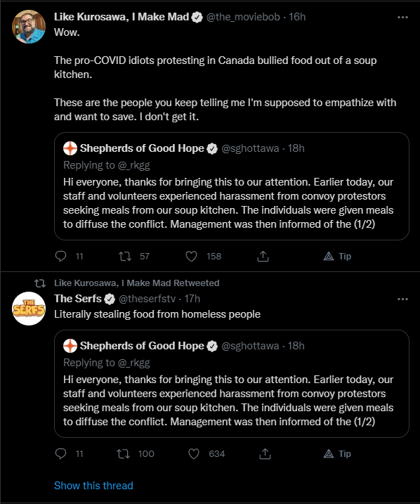Viewport: 420px width, 504px height.
Task: Tip the author of the first tweet
Action: tap(337, 256)
